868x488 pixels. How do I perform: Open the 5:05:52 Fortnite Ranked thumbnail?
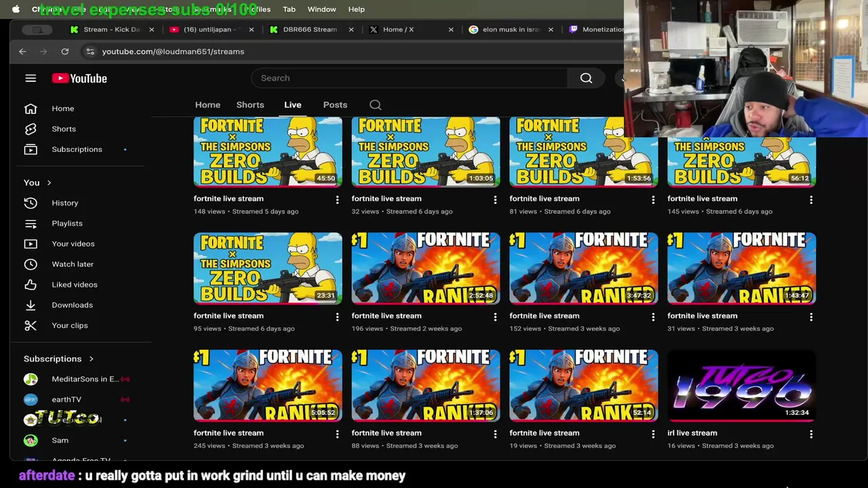268,386
